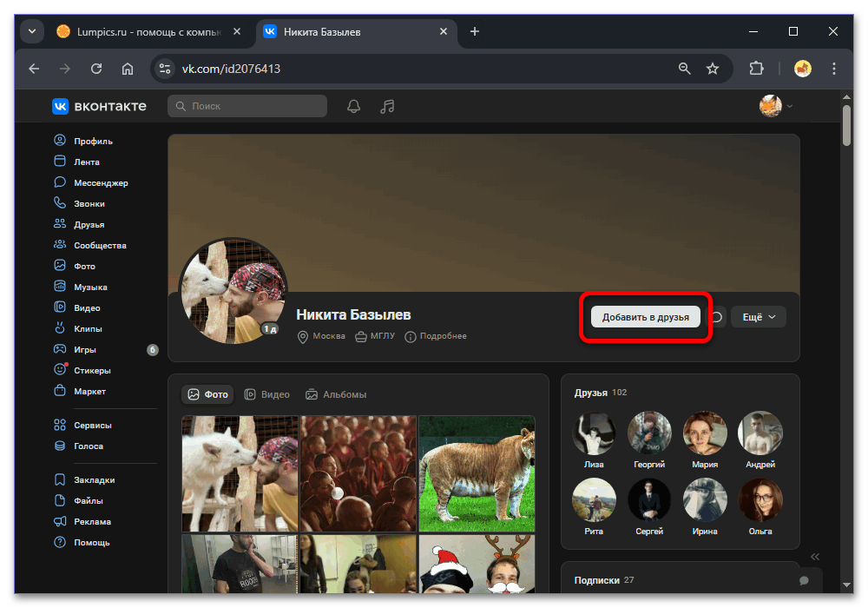Switch to the Видео tab on profile

click(267, 394)
